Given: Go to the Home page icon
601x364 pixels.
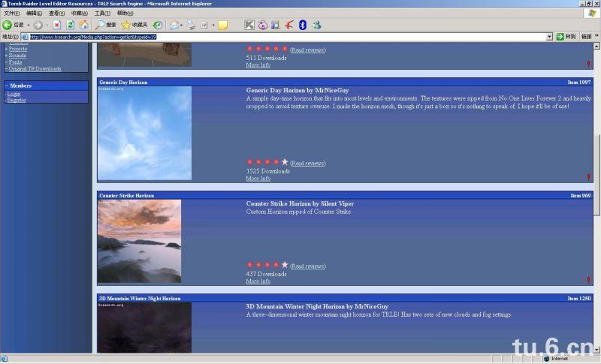Looking at the screenshot, I should (83, 25).
